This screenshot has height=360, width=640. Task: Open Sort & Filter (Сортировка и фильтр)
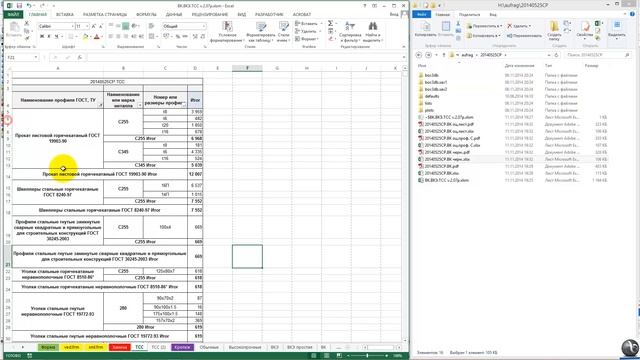pos(350,31)
